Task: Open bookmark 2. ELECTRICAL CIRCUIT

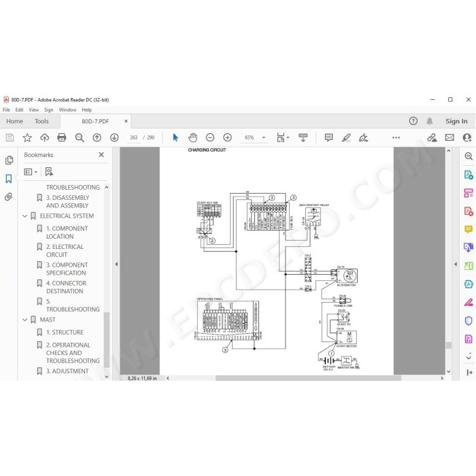Action: (65, 250)
